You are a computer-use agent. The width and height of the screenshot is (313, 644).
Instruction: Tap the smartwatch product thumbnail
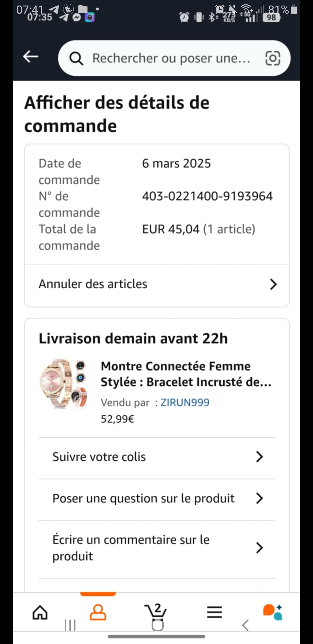(x=64, y=383)
